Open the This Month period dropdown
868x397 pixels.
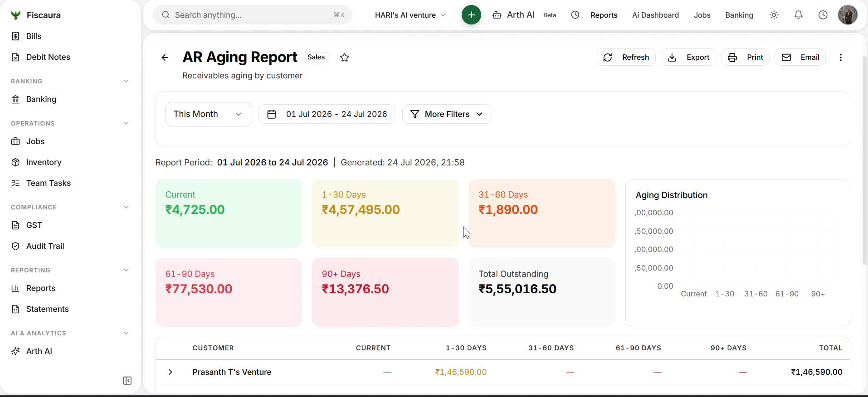coord(208,114)
